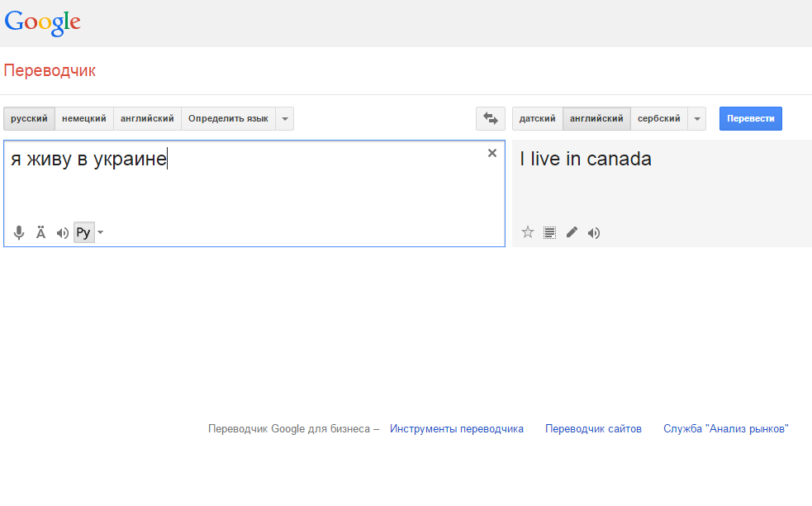This screenshot has height=506, width=812.
Task: Select all translated text icon
Action: click(549, 233)
